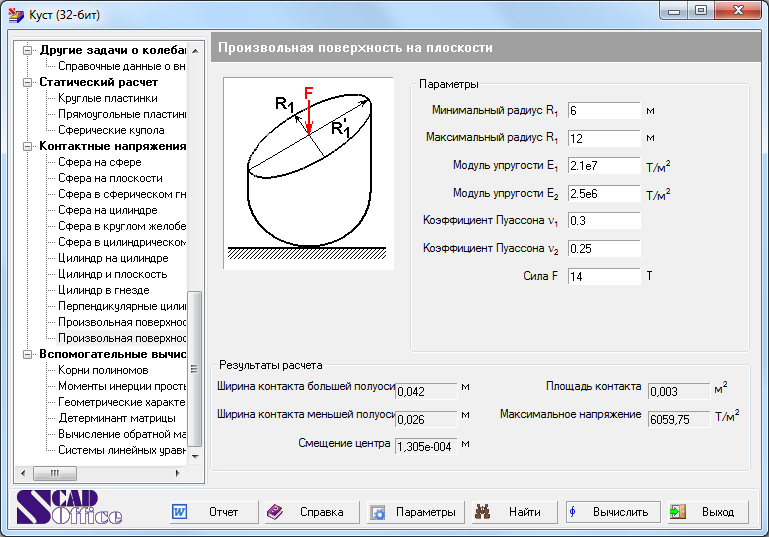Select Сфера на сфере in tree
This screenshot has height=537, width=769.
[x=99, y=162]
